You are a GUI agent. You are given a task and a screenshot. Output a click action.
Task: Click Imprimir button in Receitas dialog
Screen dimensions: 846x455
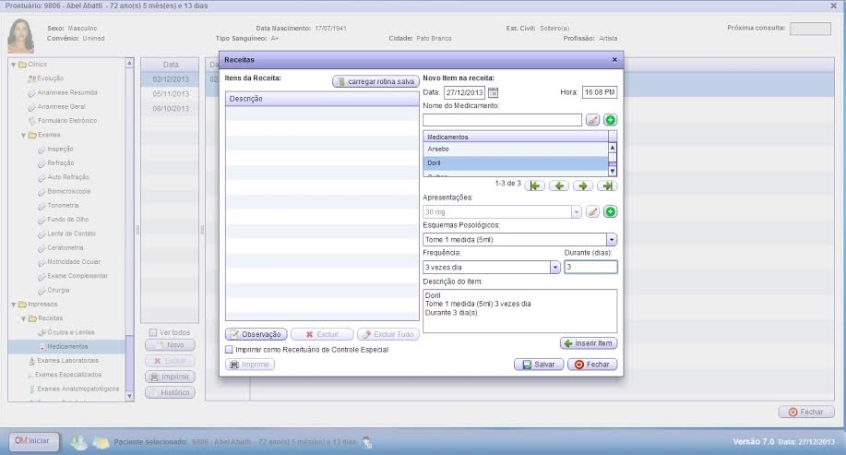click(x=250, y=364)
